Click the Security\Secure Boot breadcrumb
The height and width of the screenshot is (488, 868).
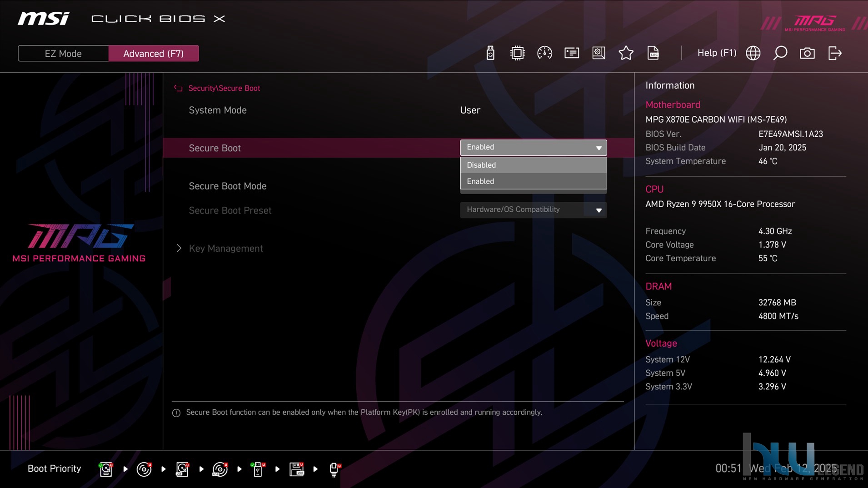tap(224, 88)
